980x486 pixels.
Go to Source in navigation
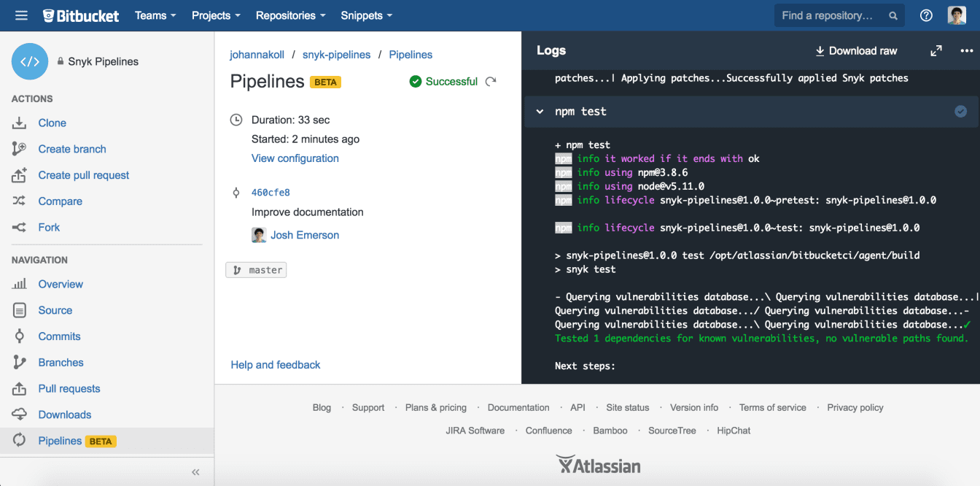pyautogui.click(x=55, y=310)
